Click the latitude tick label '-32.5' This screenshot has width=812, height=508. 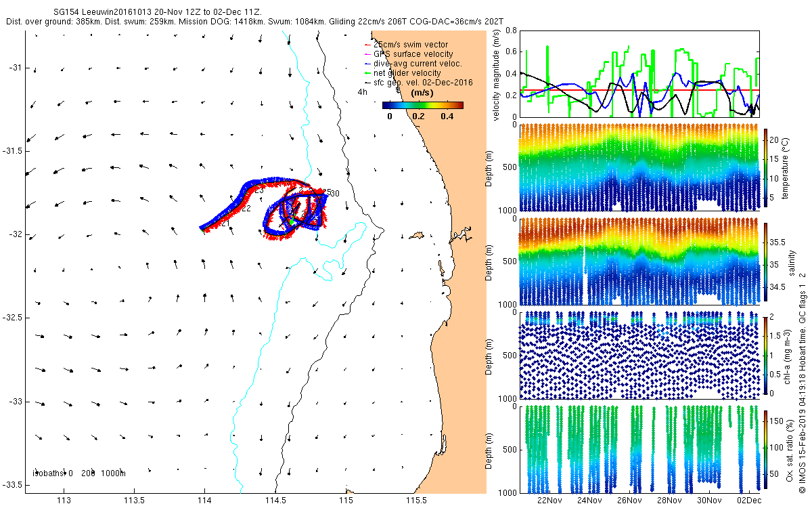click(14, 318)
